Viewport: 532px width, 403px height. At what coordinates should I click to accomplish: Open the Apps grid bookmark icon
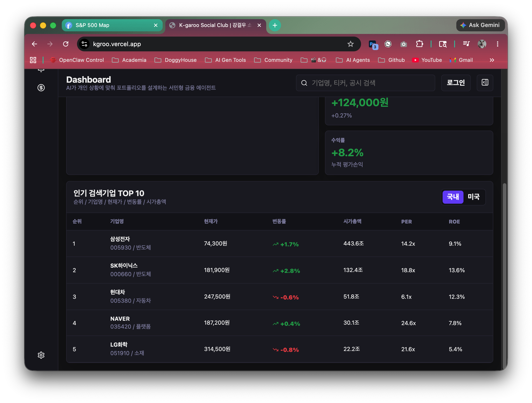(x=33, y=60)
